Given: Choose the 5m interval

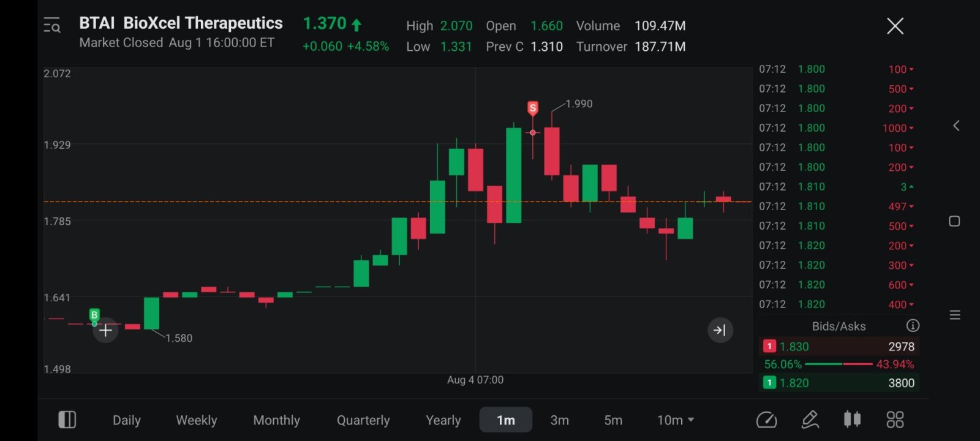Looking at the screenshot, I should [x=613, y=420].
